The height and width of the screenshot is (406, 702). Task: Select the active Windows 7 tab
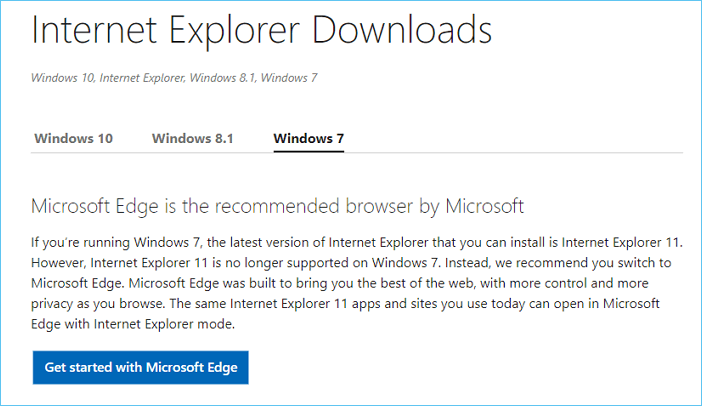point(308,138)
